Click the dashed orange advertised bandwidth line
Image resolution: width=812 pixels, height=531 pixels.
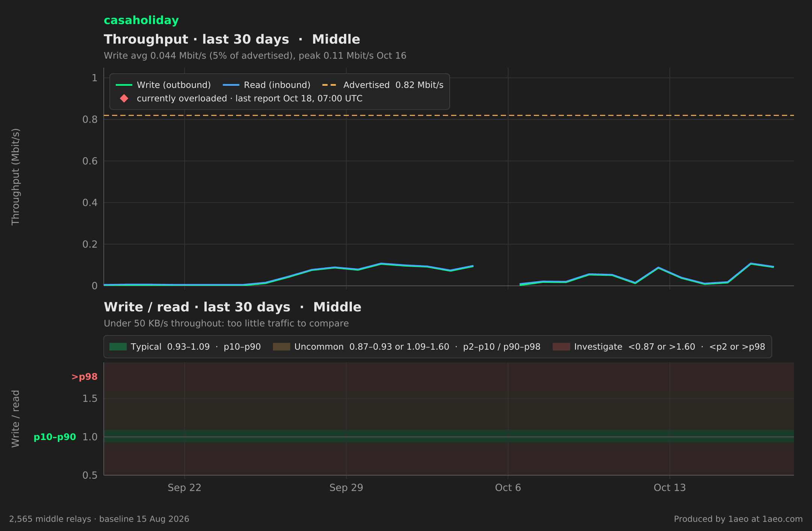tap(449, 115)
